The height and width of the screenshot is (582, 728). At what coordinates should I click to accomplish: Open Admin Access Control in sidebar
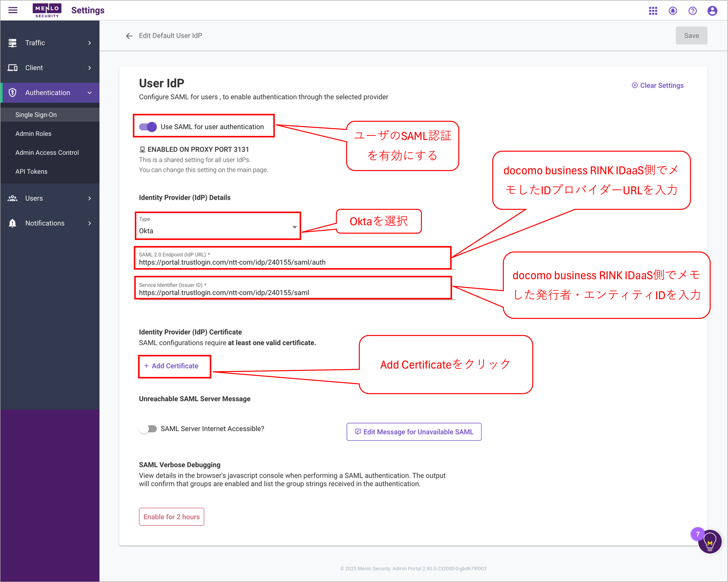pos(50,153)
